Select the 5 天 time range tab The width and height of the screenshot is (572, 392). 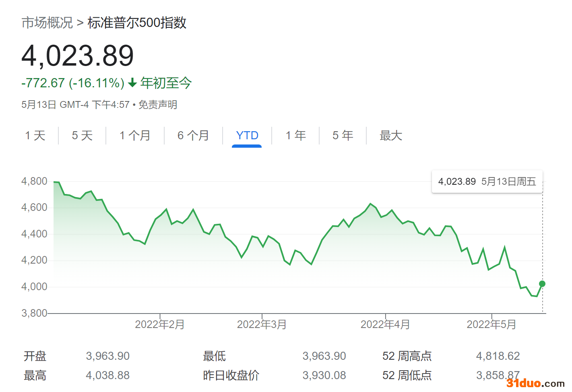82,136
